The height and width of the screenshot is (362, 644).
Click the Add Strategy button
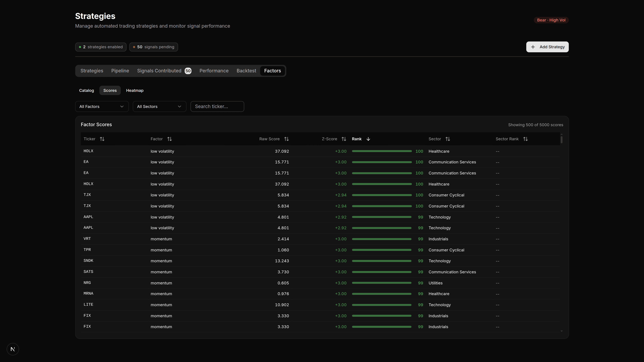(547, 47)
